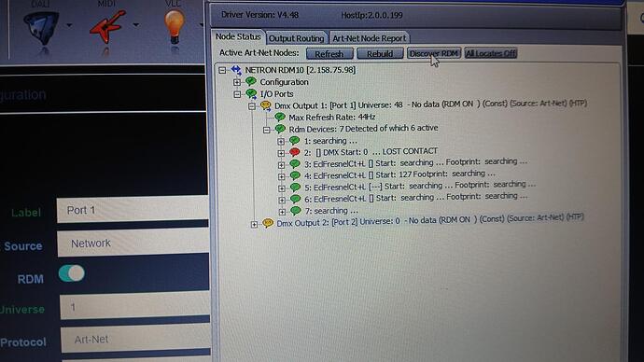Viewport: 644px width, 362px height.
Task: Expand RDM device 2 LOST CONTACT row
Action: coord(281,153)
